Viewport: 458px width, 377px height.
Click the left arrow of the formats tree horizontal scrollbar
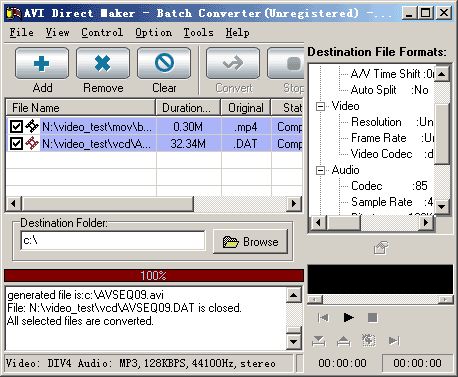point(318,222)
